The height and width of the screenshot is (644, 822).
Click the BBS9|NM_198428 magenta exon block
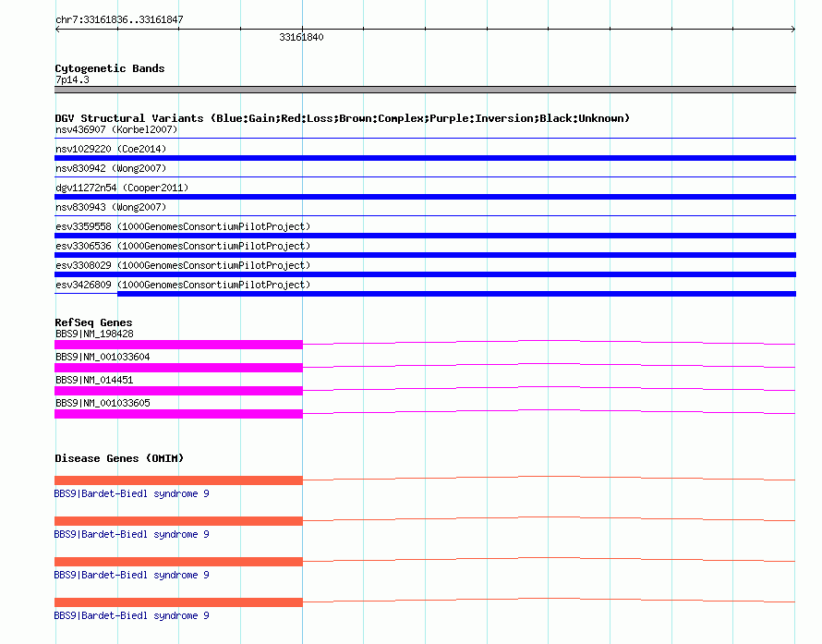pyautogui.click(x=179, y=345)
